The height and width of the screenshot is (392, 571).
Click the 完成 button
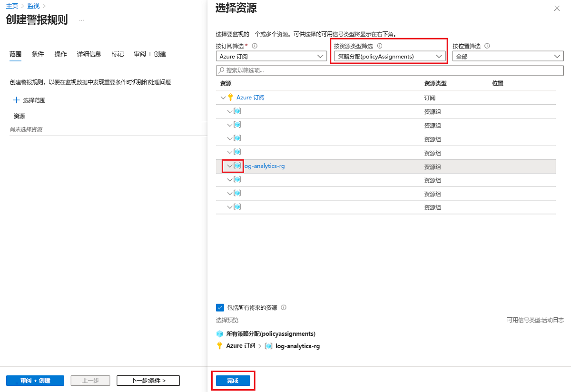(233, 381)
